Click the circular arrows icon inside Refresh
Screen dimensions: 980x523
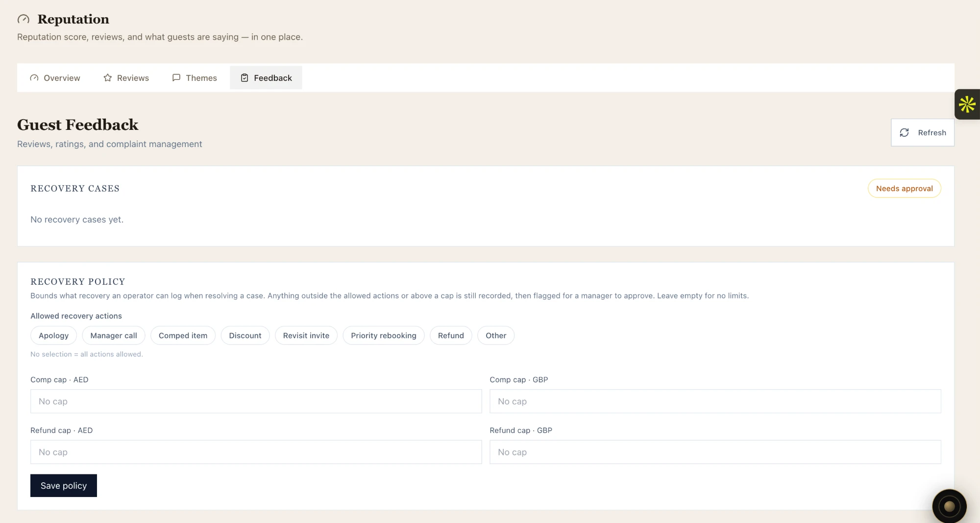coord(905,133)
